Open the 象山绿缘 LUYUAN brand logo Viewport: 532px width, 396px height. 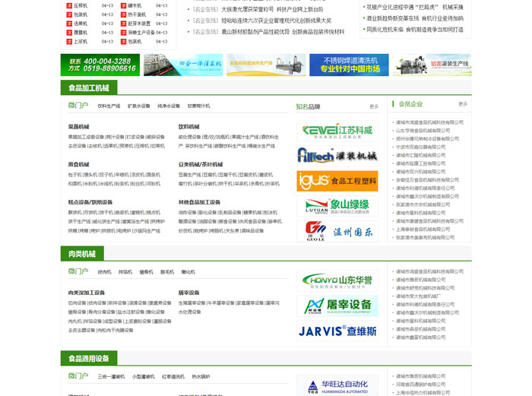[337, 206]
